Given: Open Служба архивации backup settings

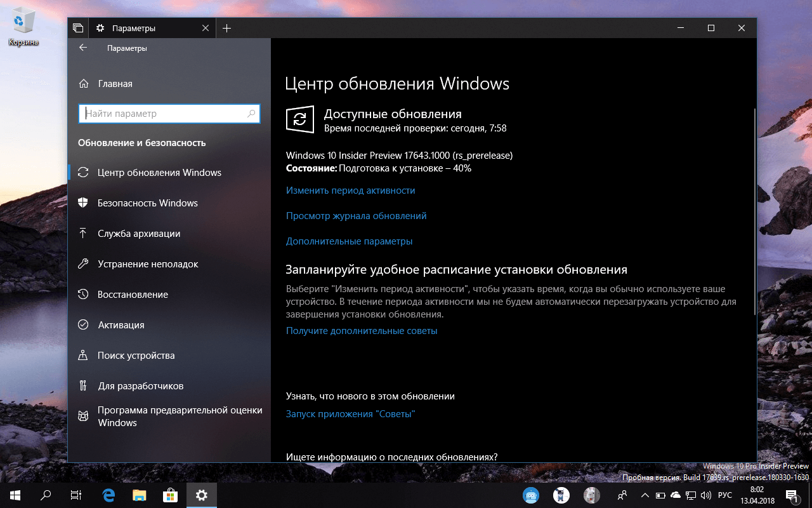Looking at the screenshot, I should (x=169, y=234).
